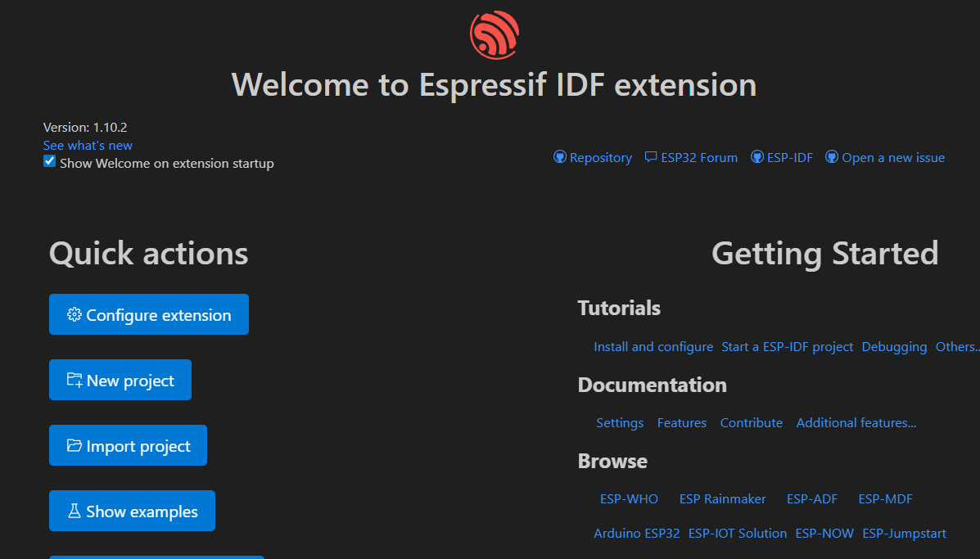980x559 pixels.
Task: Click the Configure extension button
Action: [149, 314]
